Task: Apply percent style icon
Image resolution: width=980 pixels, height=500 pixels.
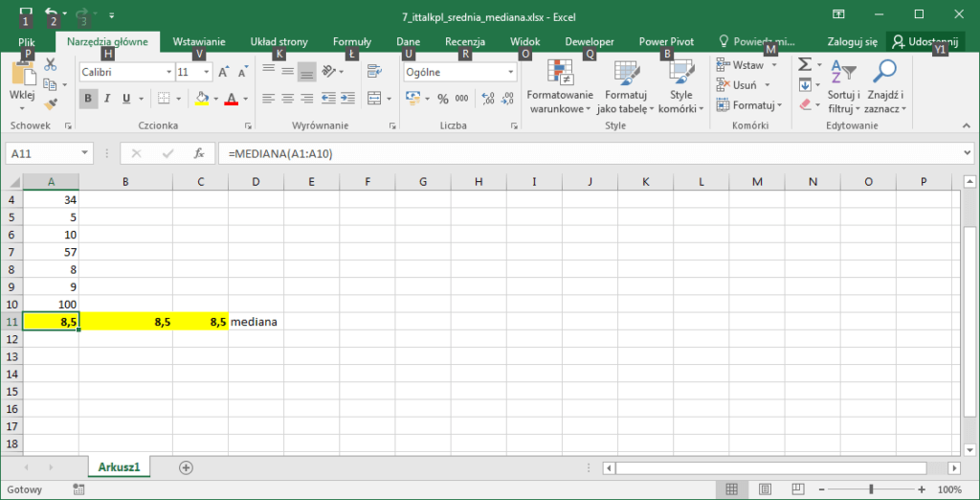Action: pos(443,99)
